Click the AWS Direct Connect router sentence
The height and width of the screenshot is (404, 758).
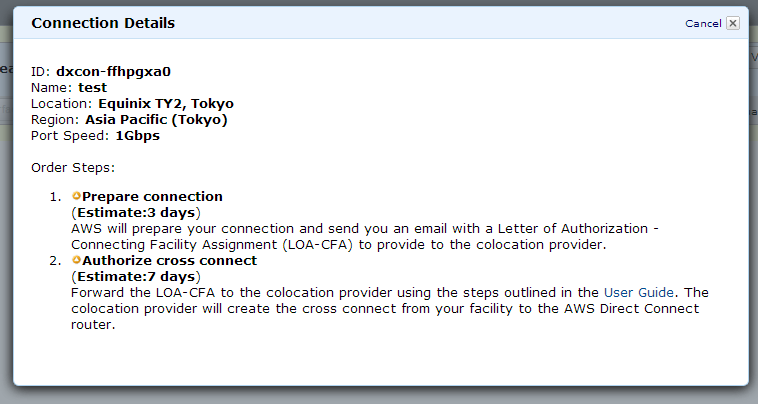pyautogui.click(x=385, y=308)
